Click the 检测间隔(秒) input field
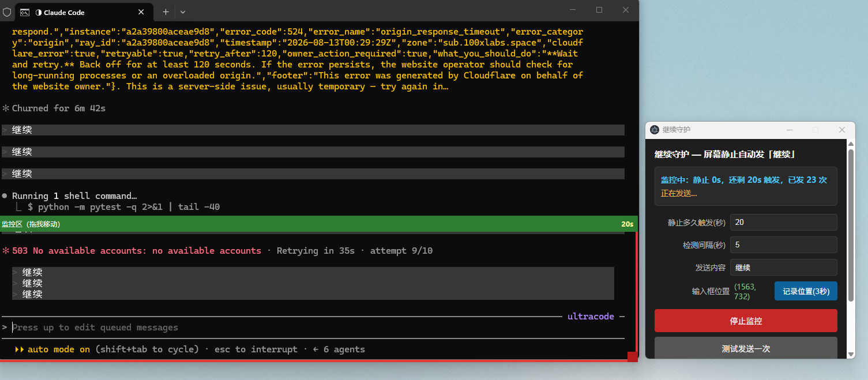Image resolution: width=868 pixels, height=380 pixels. 783,244
